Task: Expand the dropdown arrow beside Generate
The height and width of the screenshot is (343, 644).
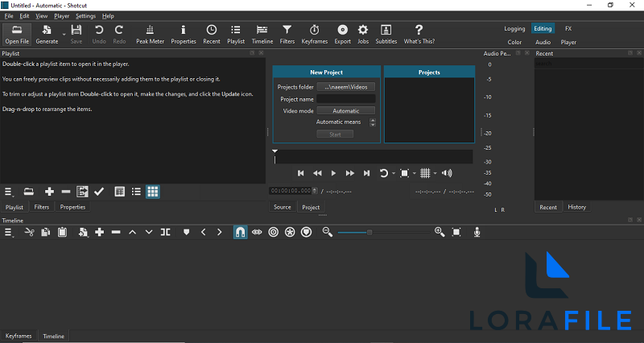Action: [x=64, y=35]
